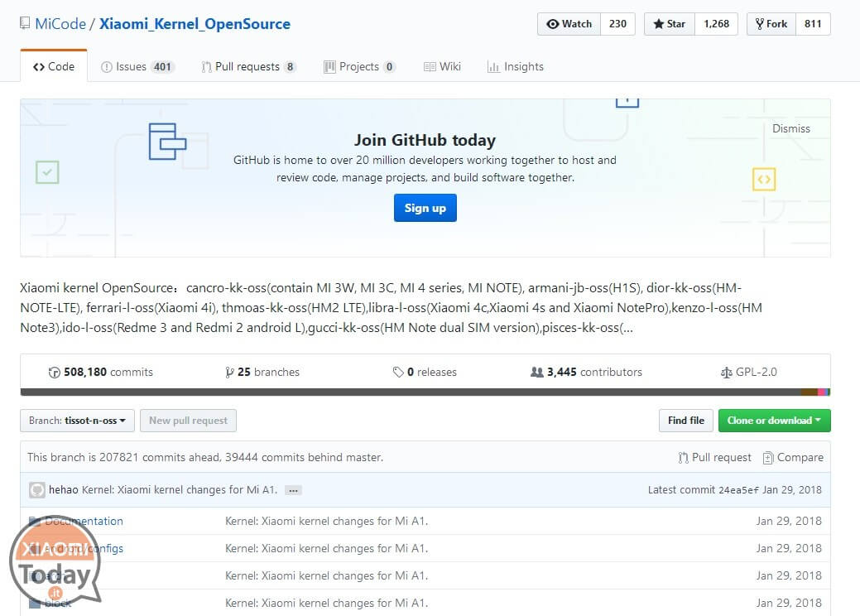Image resolution: width=860 pixels, height=616 pixels.
Task: Click the contributors people icon
Action: 537,373
